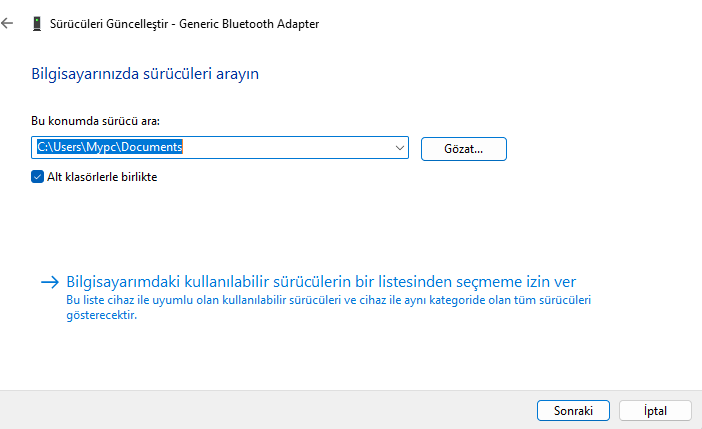Click the blue arrow beside the driver list link

(50, 282)
